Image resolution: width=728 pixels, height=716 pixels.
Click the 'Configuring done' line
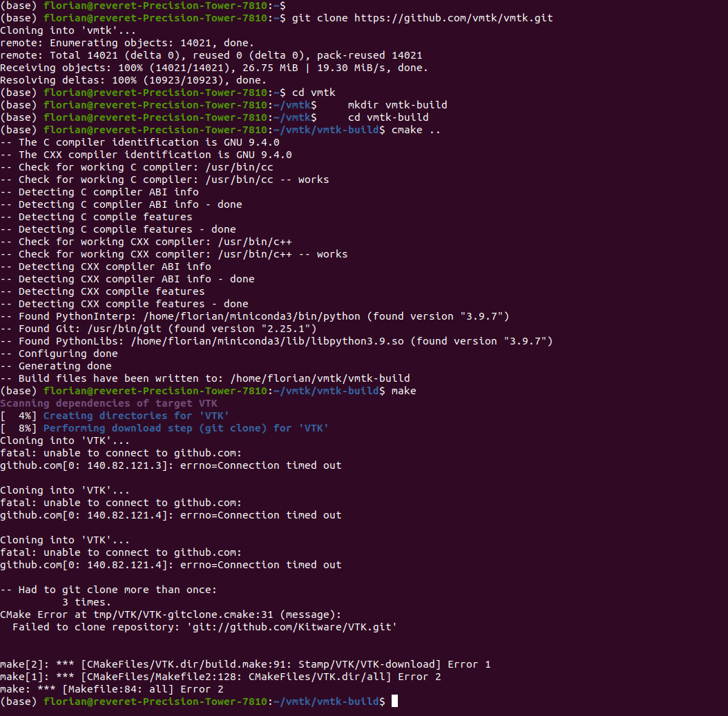tap(59, 354)
